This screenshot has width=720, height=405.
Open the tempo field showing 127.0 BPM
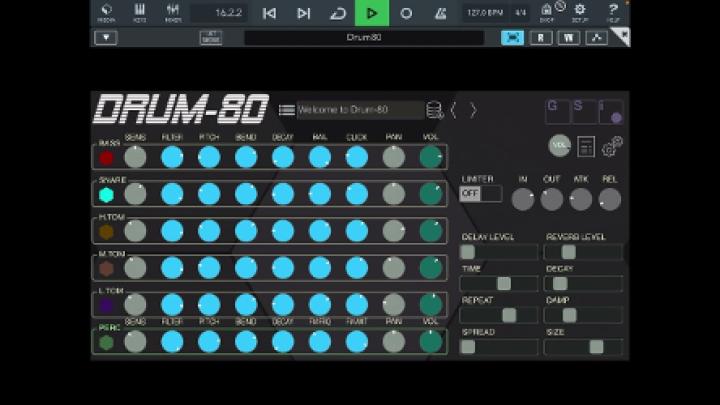coord(485,13)
